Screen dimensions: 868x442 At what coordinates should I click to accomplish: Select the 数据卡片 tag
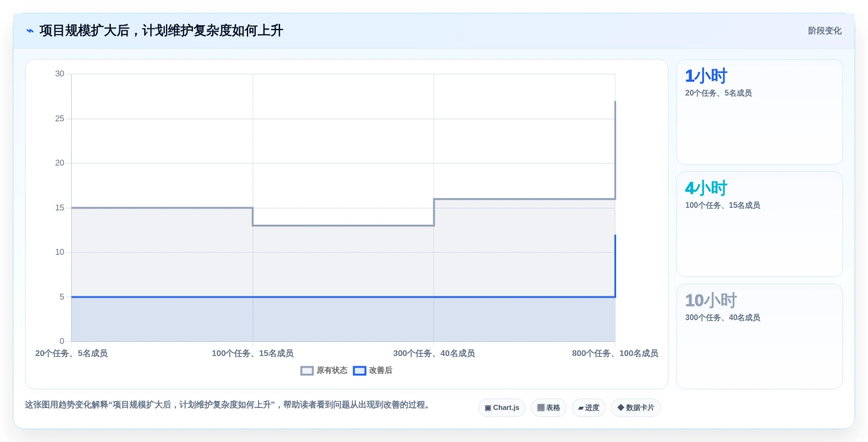pyautogui.click(x=636, y=408)
